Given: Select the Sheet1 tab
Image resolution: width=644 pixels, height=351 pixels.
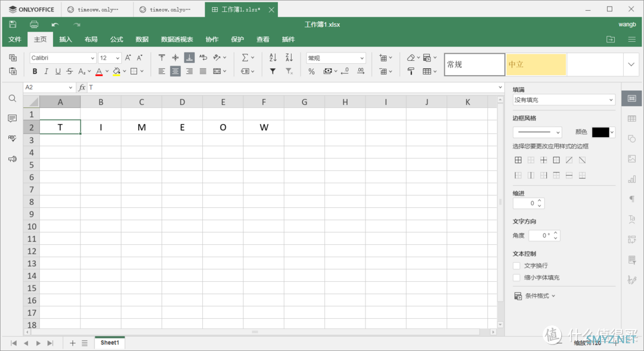Looking at the screenshot, I should coord(110,343).
